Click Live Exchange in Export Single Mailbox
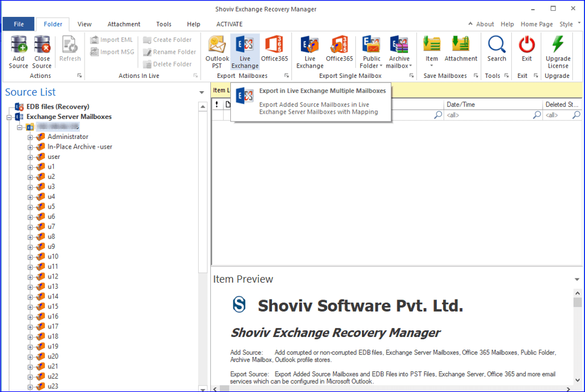The height and width of the screenshot is (392, 585). click(309, 51)
